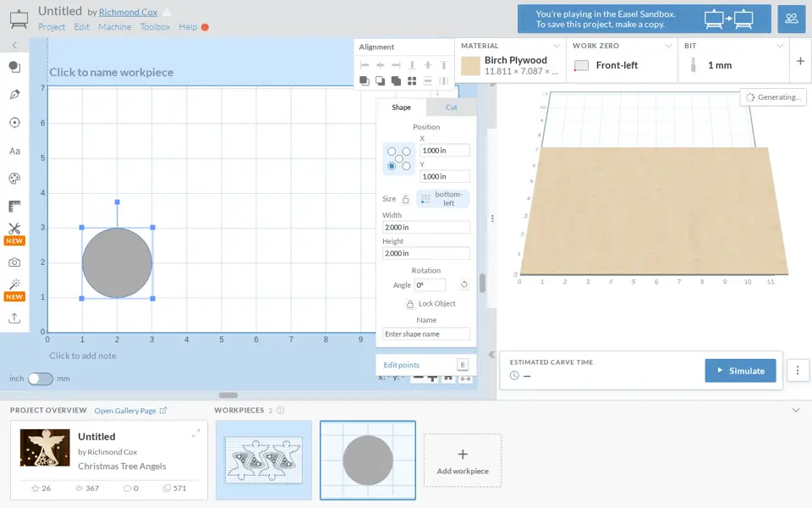Expand the Material dropdown

coord(557,46)
